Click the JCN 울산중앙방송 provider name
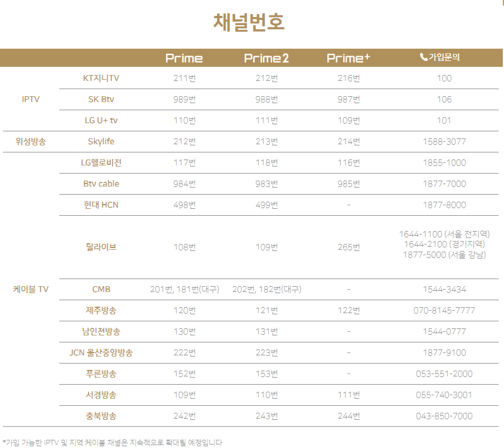This screenshot has width=504, height=448. tap(101, 352)
